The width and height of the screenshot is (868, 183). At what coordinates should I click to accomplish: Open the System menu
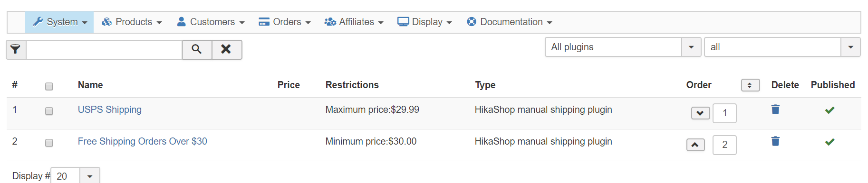(x=60, y=22)
